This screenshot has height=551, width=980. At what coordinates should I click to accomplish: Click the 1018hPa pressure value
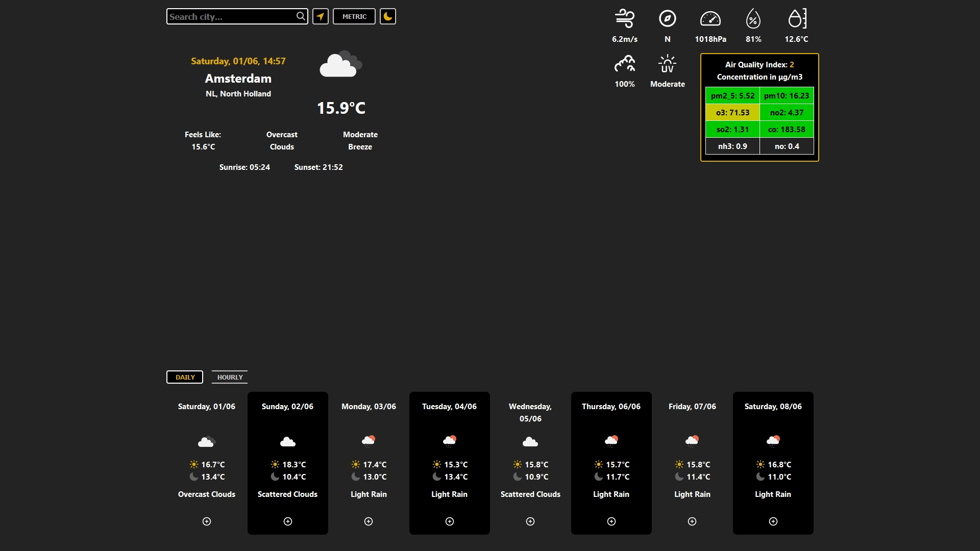point(710,39)
